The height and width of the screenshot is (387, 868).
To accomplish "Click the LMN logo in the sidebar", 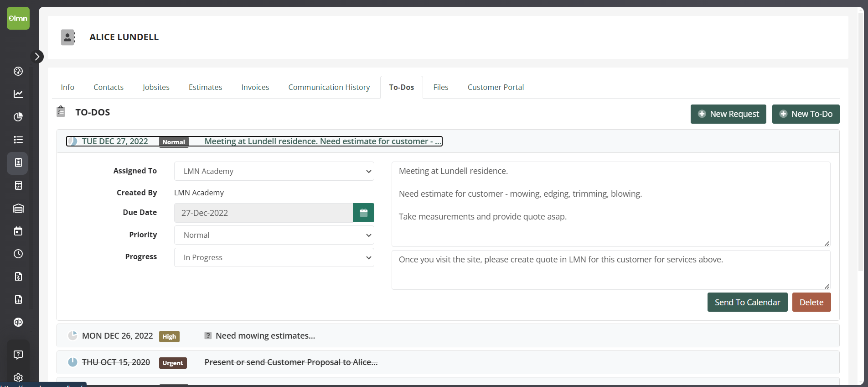I will 18,18.
